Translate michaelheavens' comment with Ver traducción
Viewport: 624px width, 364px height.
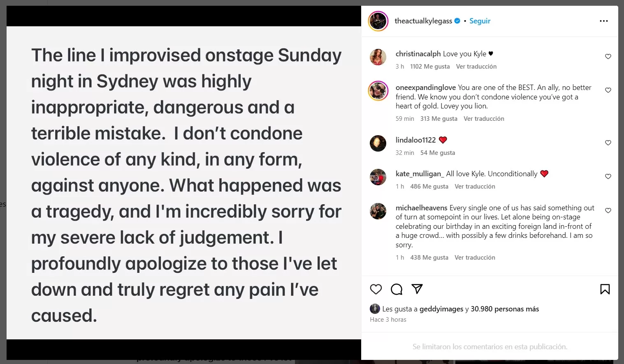coord(475,258)
